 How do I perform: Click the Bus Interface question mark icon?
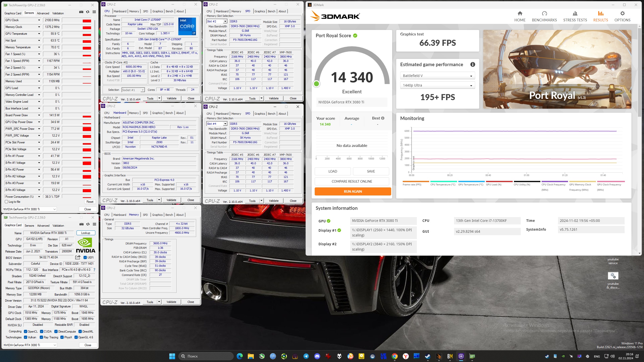(x=94, y=270)
